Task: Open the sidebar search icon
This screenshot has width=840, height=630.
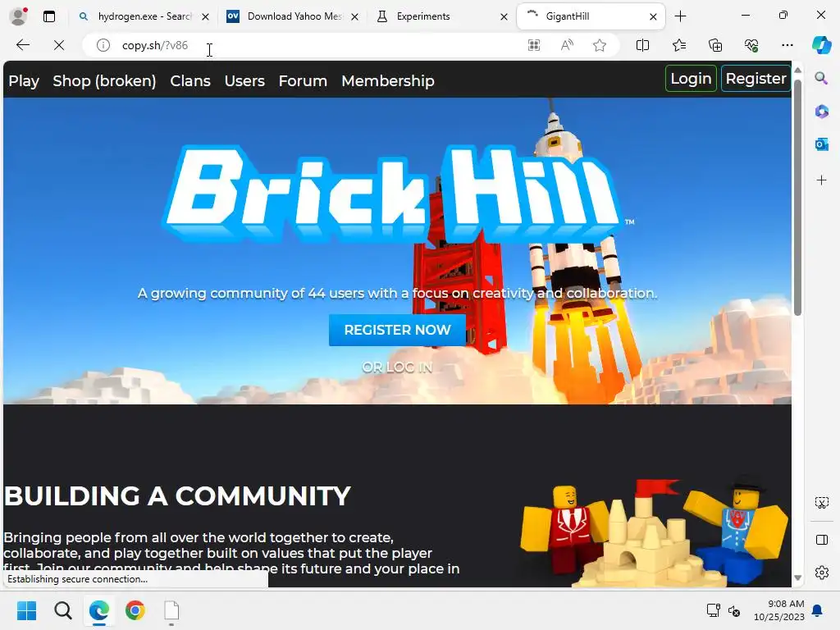Action: tap(821, 78)
